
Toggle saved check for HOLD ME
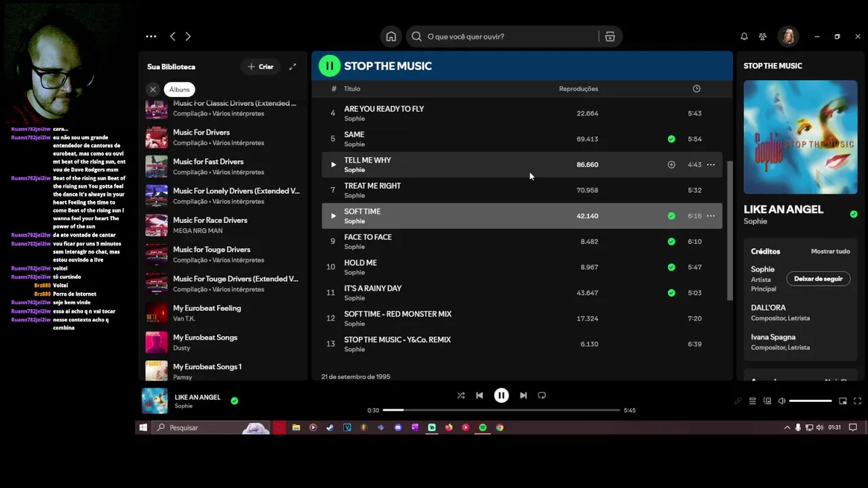click(671, 267)
